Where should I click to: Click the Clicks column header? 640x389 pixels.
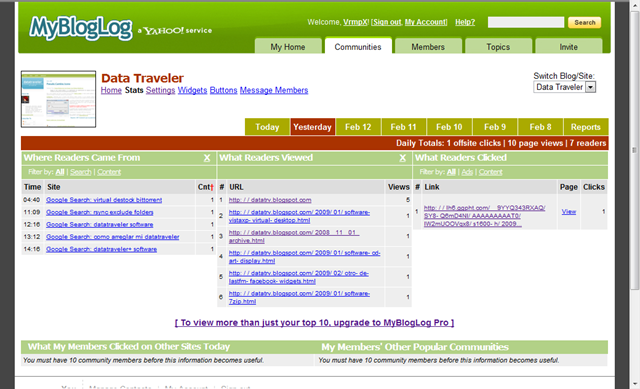(x=593, y=187)
